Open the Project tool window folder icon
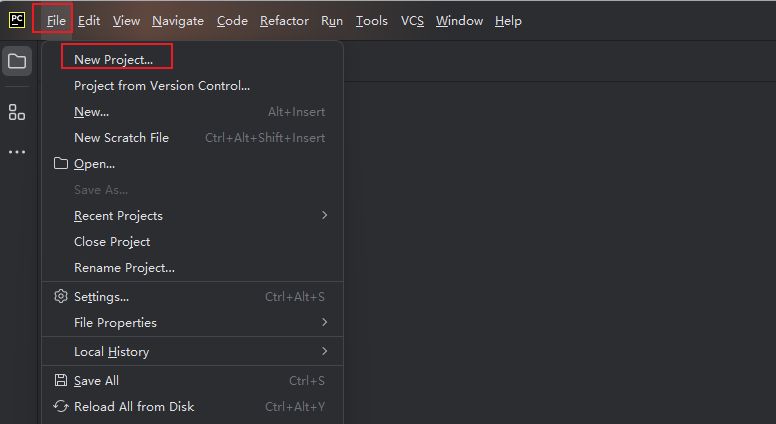The height and width of the screenshot is (424, 776). click(x=17, y=62)
